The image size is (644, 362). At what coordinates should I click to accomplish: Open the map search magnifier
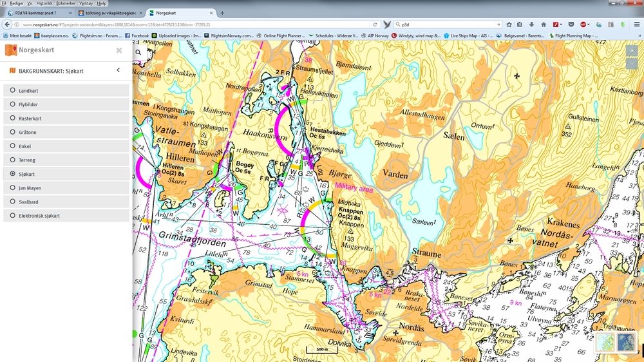pyautogui.click(x=138, y=52)
